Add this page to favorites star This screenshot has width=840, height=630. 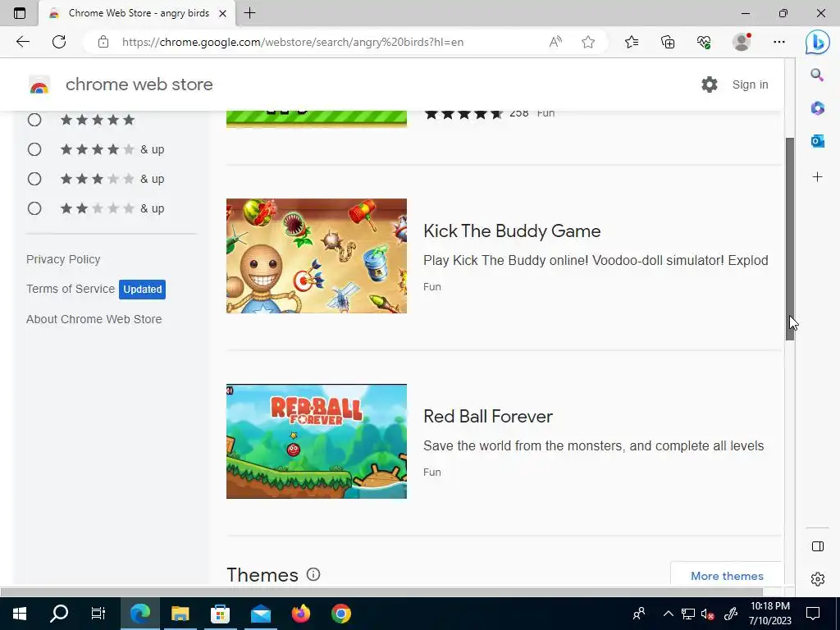(588, 42)
